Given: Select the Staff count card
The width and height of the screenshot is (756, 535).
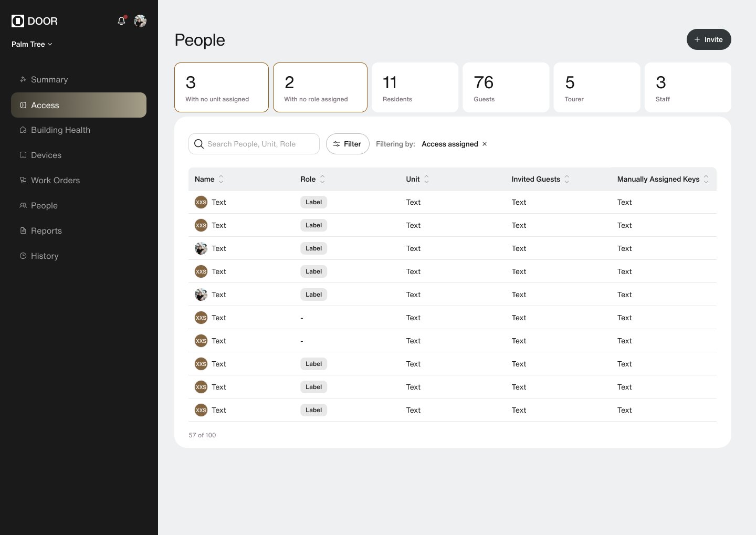Looking at the screenshot, I should tap(688, 88).
